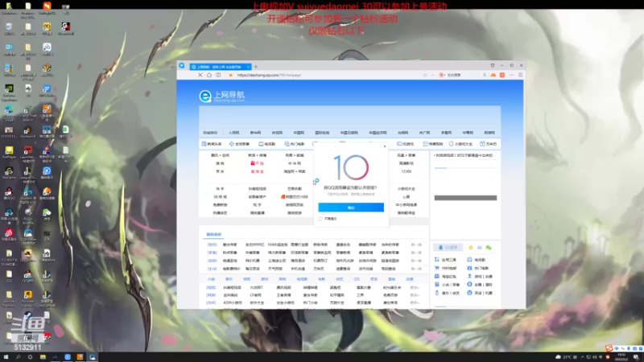Go to the browser home page icon

click(x=209, y=75)
